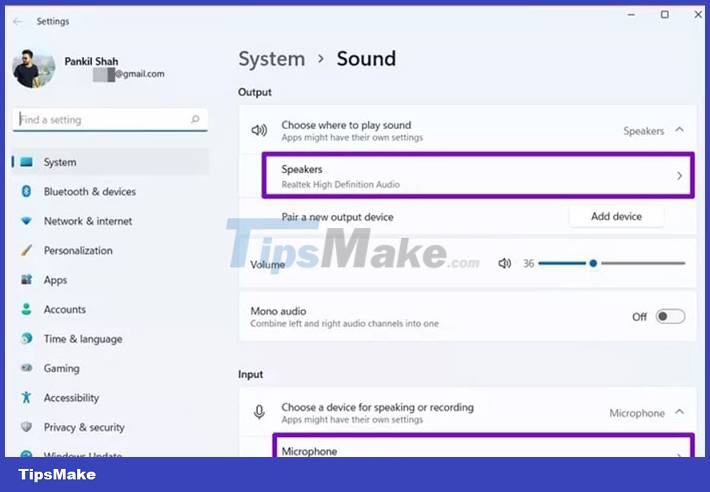Click the microphone icon in Input section
This screenshot has width=710, height=492.
[259, 412]
